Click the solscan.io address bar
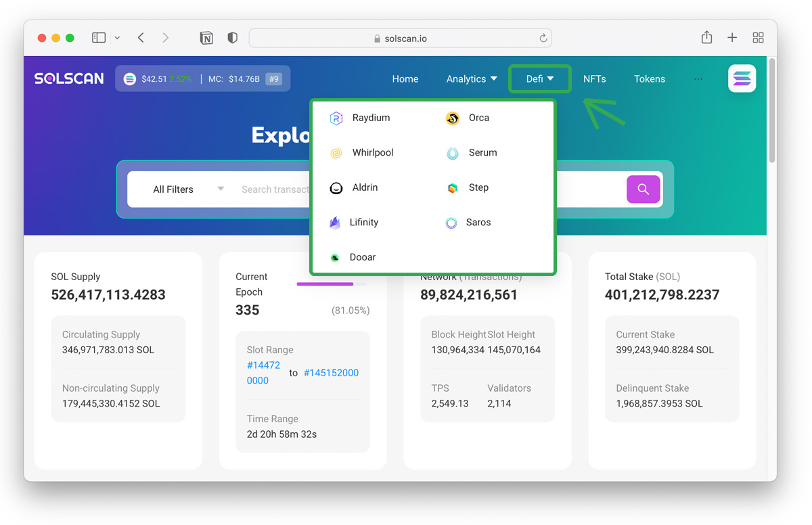The width and height of the screenshot is (812, 525). tap(401, 39)
